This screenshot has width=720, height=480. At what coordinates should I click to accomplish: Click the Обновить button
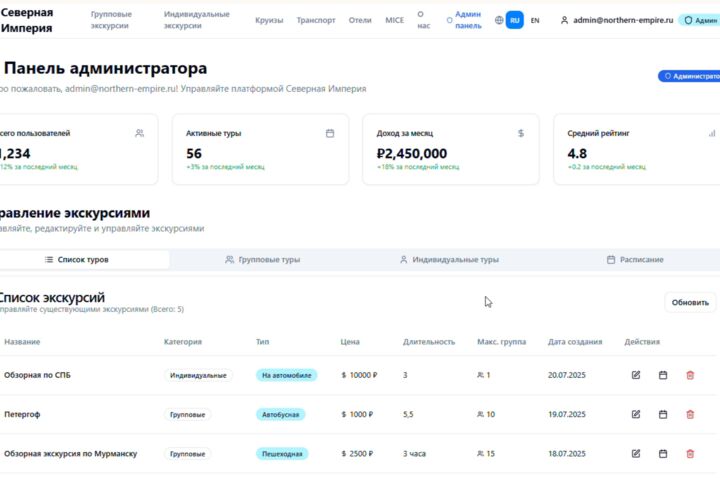pyautogui.click(x=690, y=302)
